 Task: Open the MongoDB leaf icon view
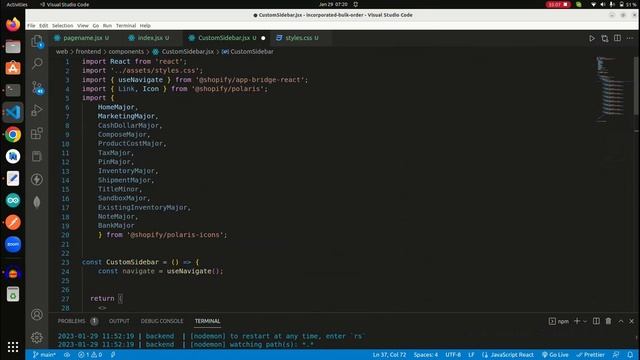[x=37, y=202]
